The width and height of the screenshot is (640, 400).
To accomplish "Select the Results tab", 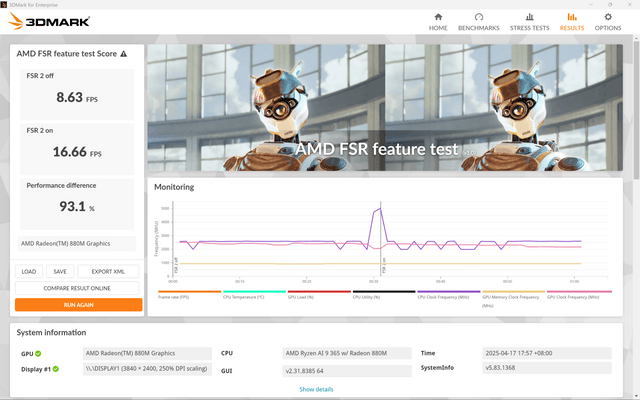I will click(x=572, y=22).
